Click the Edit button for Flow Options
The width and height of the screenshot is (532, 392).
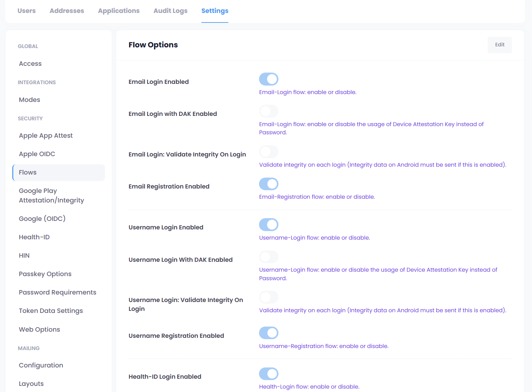coord(499,45)
